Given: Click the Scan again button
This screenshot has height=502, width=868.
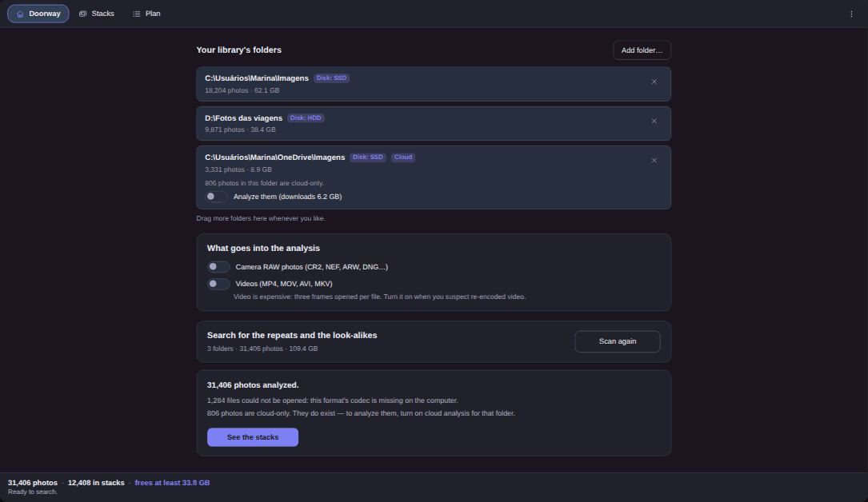Looking at the screenshot, I should pyautogui.click(x=618, y=341).
